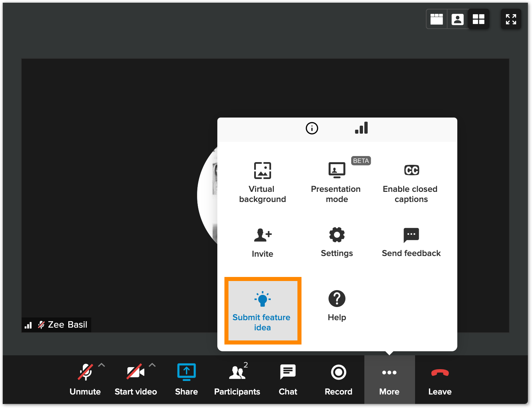Screen dimensions: 532x408
Task: Switch to the active speaker layout
Action: tap(458, 19)
